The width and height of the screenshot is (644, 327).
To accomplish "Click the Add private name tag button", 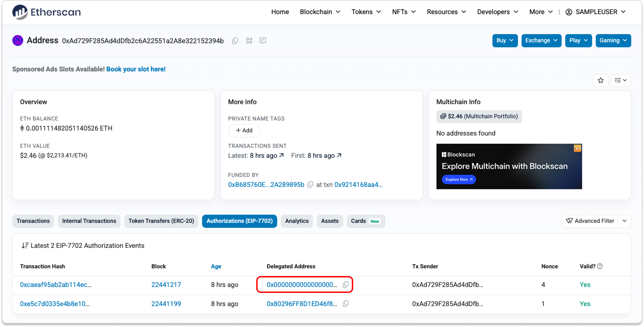I will coord(244,130).
